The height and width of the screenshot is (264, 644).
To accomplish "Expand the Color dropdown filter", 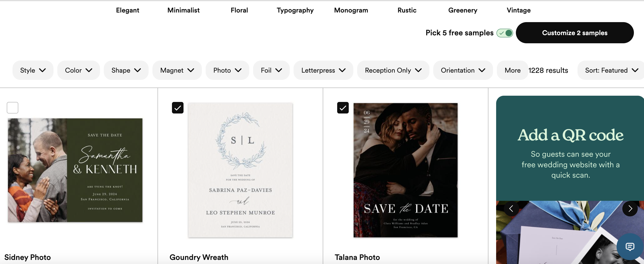I will coord(79,70).
